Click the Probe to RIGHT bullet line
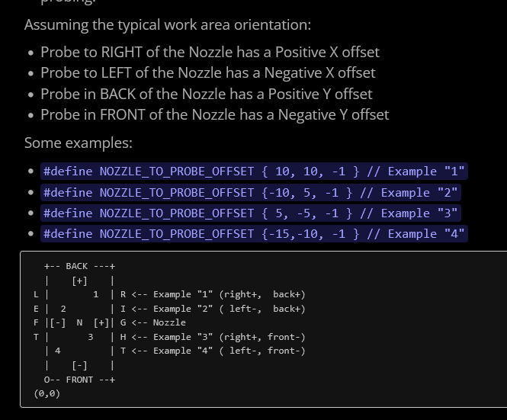 [210, 52]
